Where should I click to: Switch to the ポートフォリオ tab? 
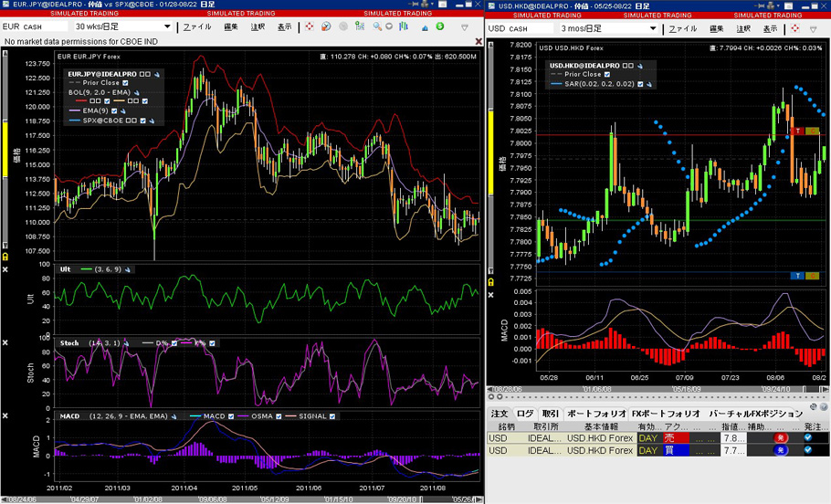pos(596,414)
